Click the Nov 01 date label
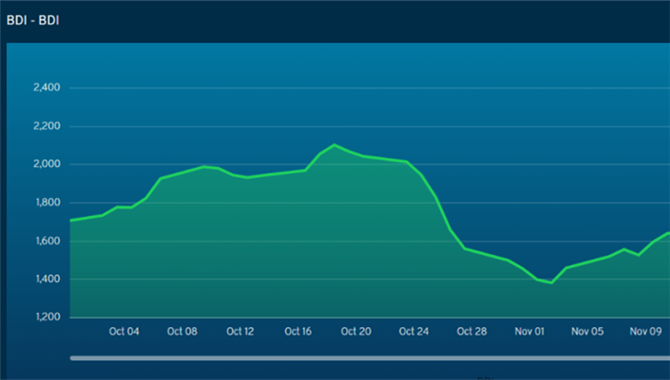Screen dimensions: 670x380 point(529,331)
